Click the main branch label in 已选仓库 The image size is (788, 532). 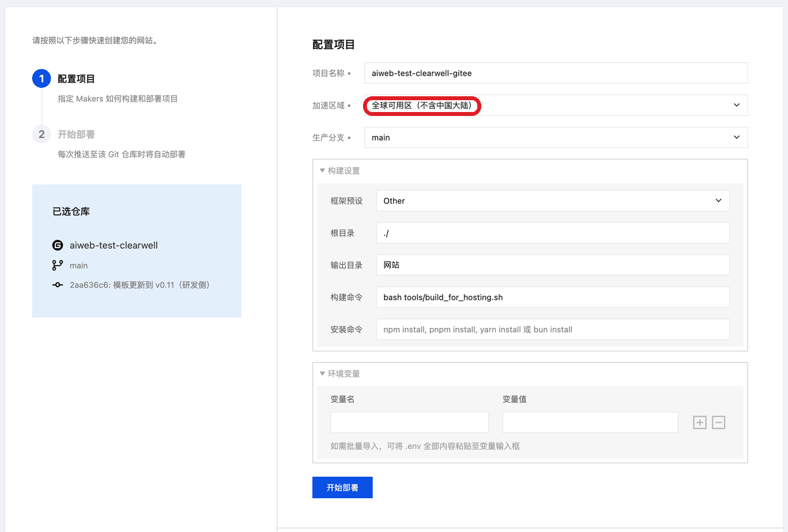point(79,266)
